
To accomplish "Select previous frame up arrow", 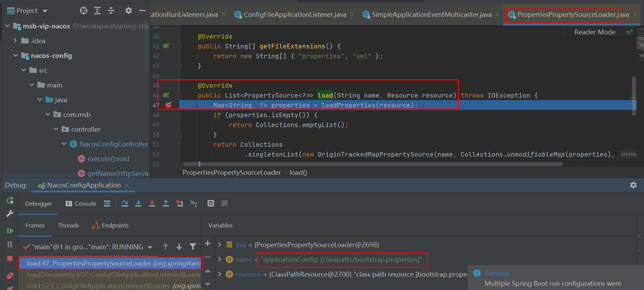I will [x=165, y=247].
